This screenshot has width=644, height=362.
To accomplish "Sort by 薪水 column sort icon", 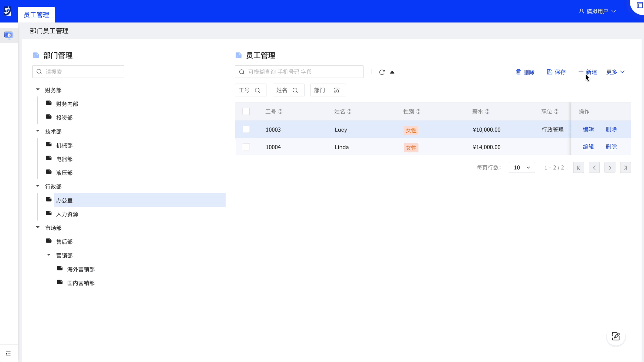I will (x=487, y=112).
